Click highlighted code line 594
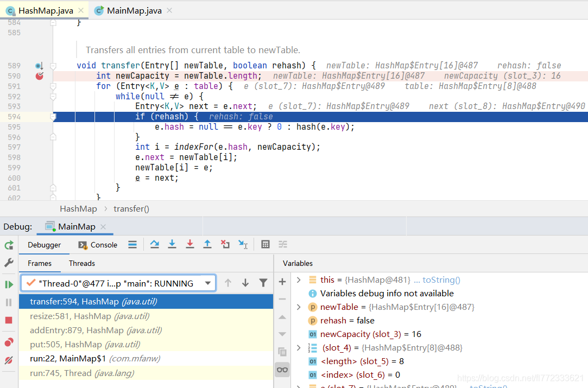This screenshot has width=588, height=388. (x=320, y=117)
